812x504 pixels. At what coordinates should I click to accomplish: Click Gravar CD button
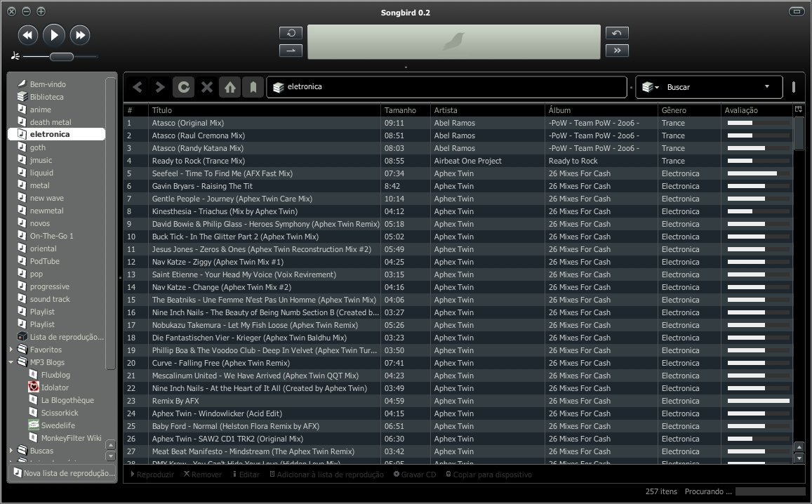click(x=414, y=475)
